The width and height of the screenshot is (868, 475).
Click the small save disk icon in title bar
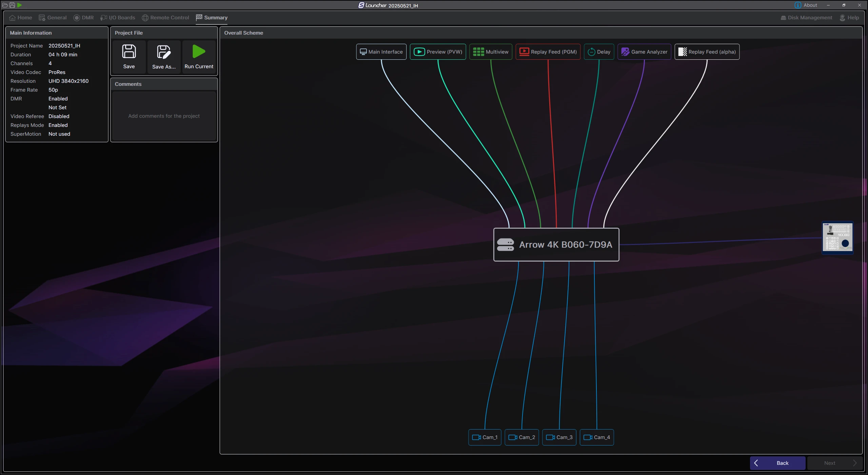click(x=12, y=5)
